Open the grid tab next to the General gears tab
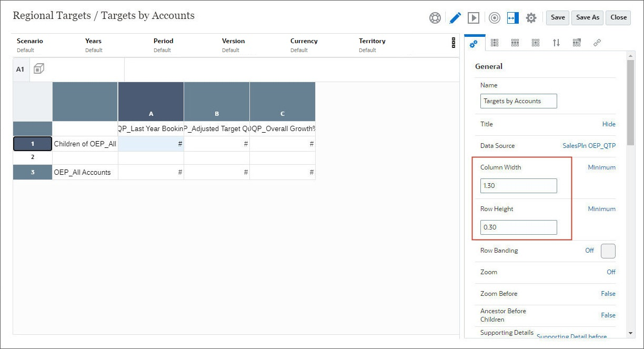 (495, 43)
